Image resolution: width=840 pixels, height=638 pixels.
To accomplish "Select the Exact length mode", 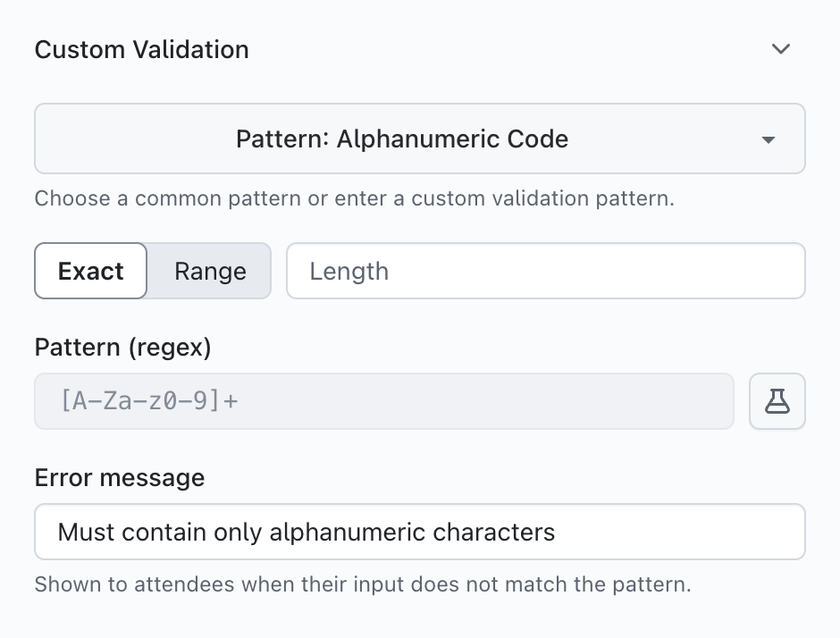I will pos(90,271).
